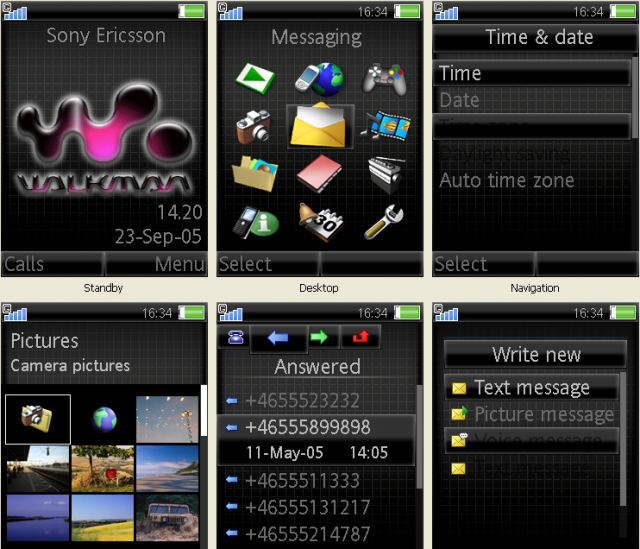The image size is (640, 549).
Task: Open the camera icon in the Desktop menu
Action: point(253,127)
